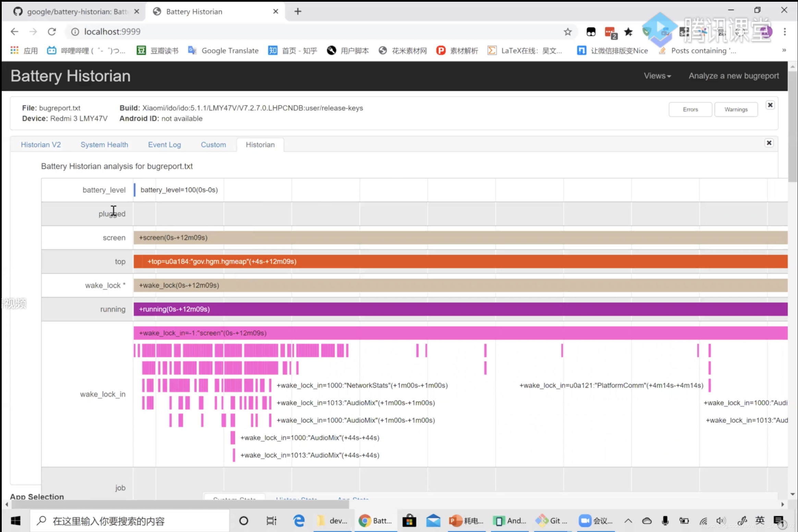The image size is (798, 532).
Task: Go back with the browser arrow
Action: pos(14,32)
